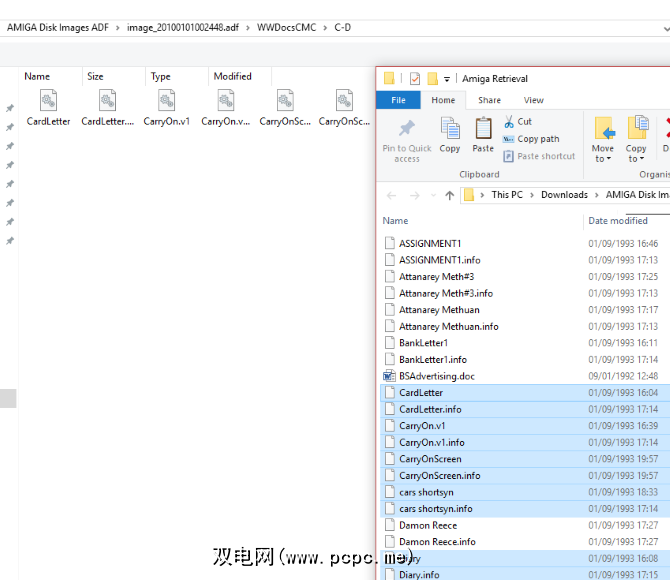Sort by Size column in back window

(95, 77)
